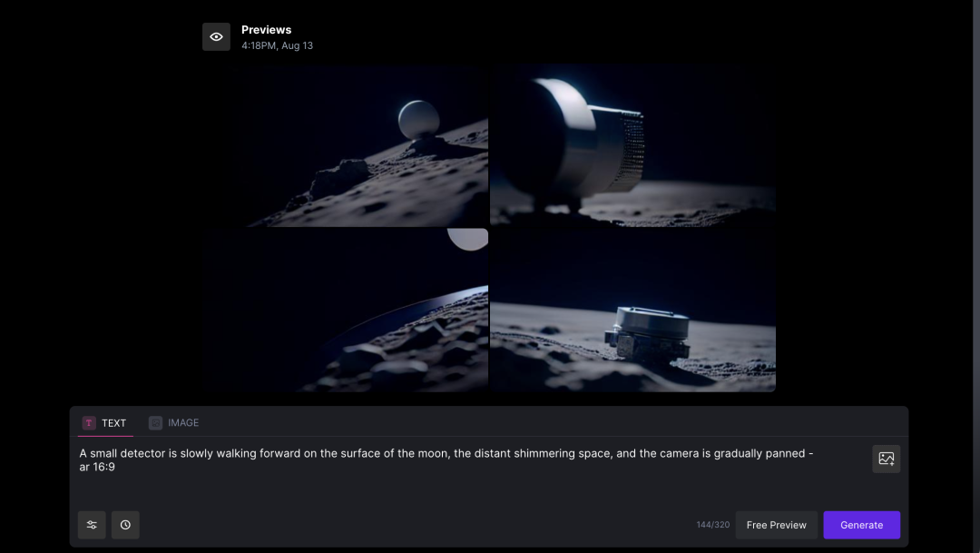Click the Free Preview button
This screenshot has width=980, height=553.
pyautogui.click(x=776, y=525)
